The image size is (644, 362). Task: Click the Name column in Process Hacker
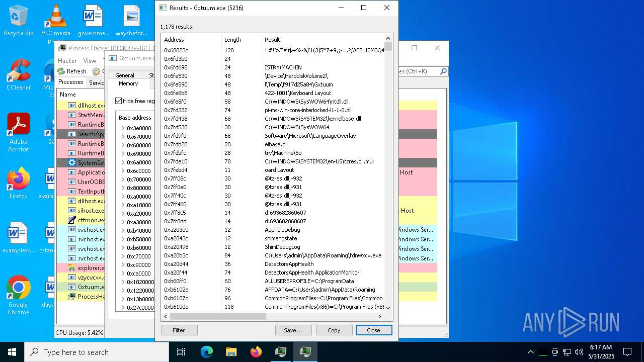80,94
